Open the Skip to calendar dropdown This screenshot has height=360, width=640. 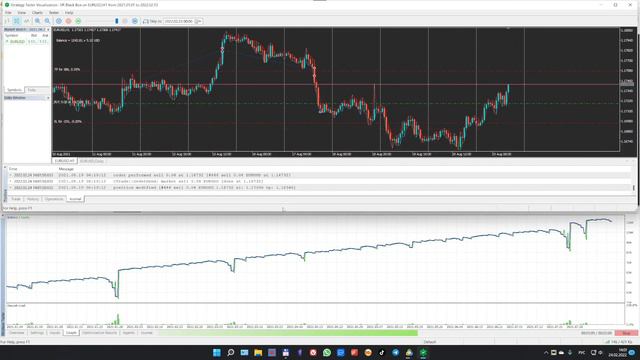(x=199, y=21)
